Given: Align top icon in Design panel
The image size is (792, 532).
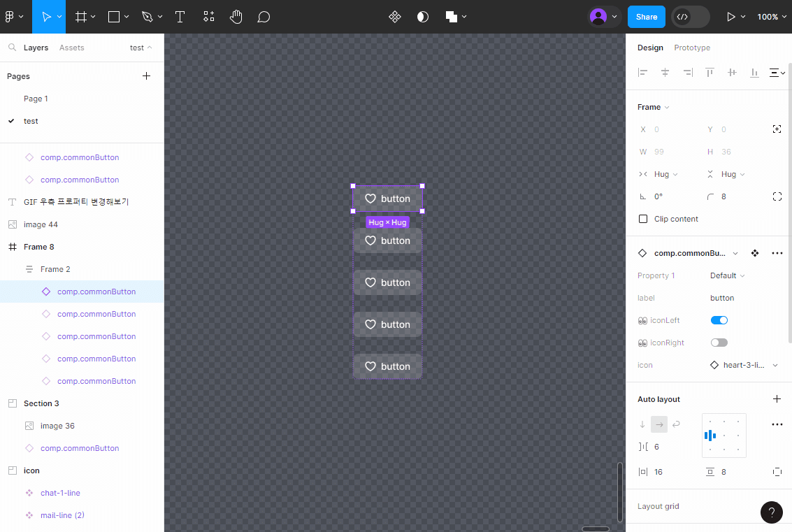Looking at the screenshot, I should point(710,73).
